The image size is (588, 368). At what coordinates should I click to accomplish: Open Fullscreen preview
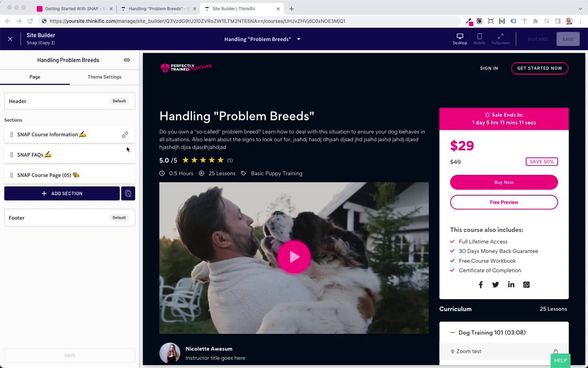pos(500,39)
